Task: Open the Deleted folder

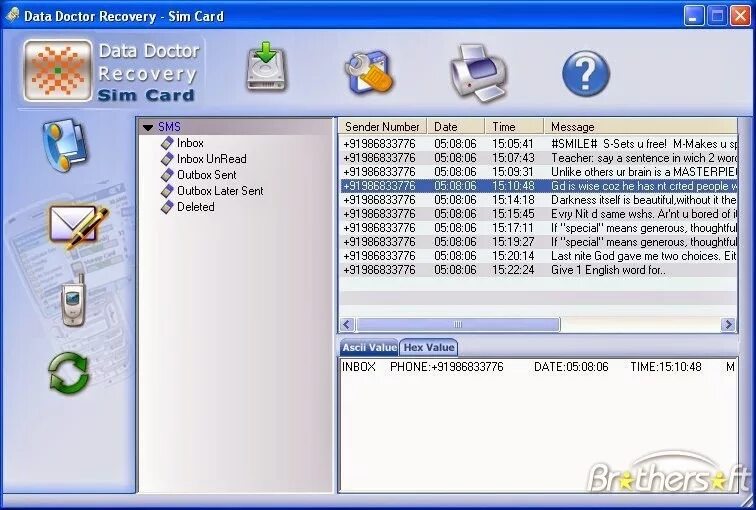Action: [195, 206]
